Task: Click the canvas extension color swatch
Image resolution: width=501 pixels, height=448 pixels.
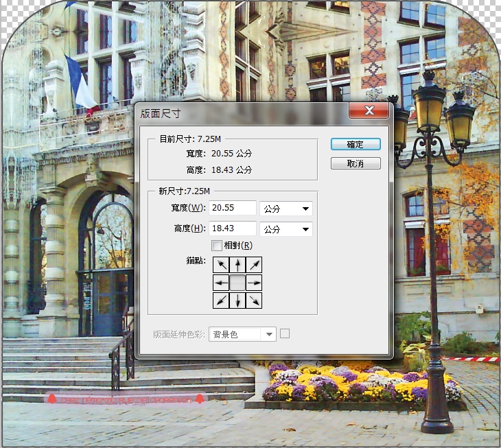Action: pyautogui.click(x=285, y=333)
